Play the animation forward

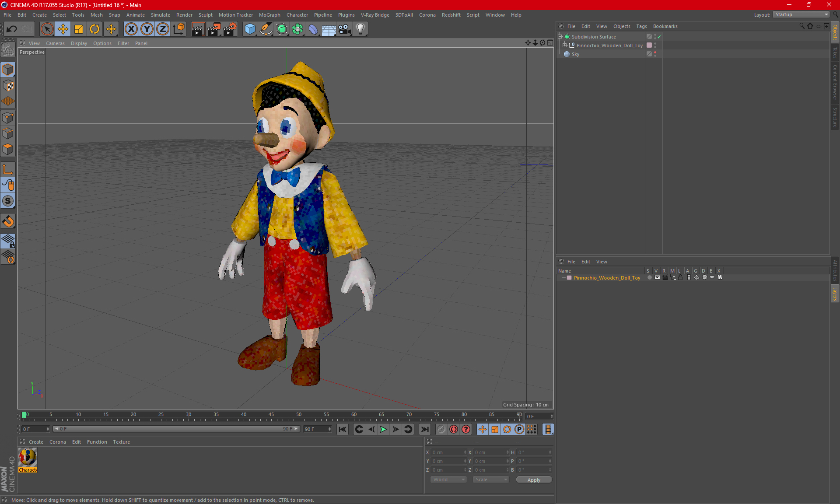tap(383, 429)
